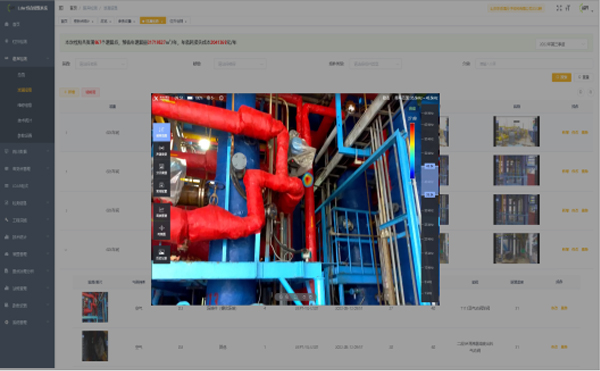
Task: Click the rainbow color scale bar
Action: tap(412, 150)
